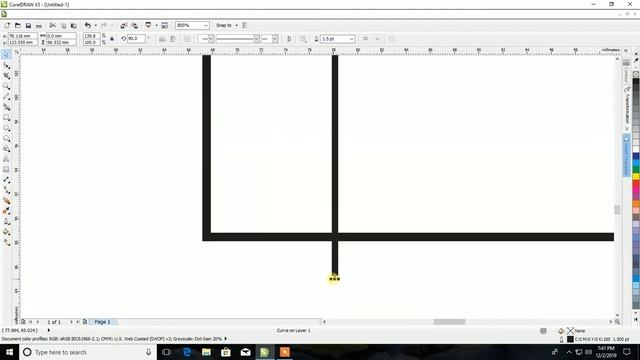Click the object width field
This screenshot has height=360, width=640.
61,36
